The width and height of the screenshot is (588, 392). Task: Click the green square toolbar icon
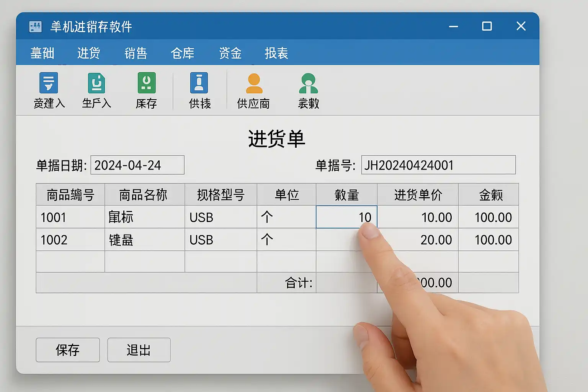147,83
